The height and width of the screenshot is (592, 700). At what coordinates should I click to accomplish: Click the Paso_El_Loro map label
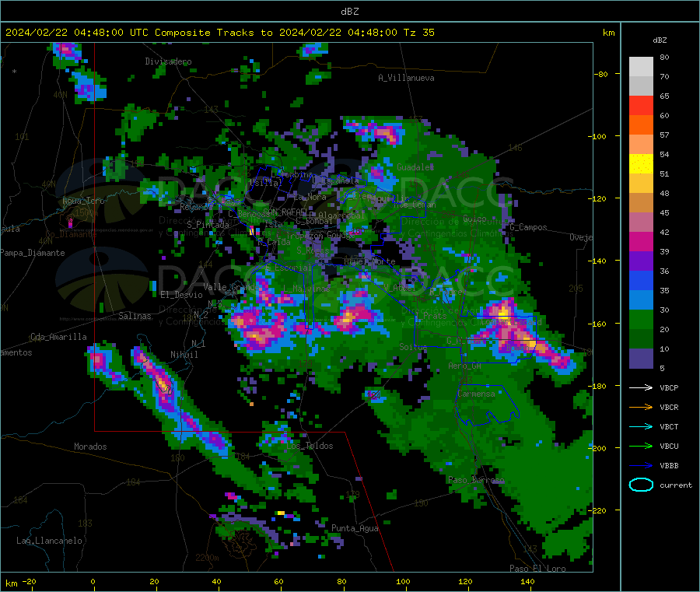537,569
